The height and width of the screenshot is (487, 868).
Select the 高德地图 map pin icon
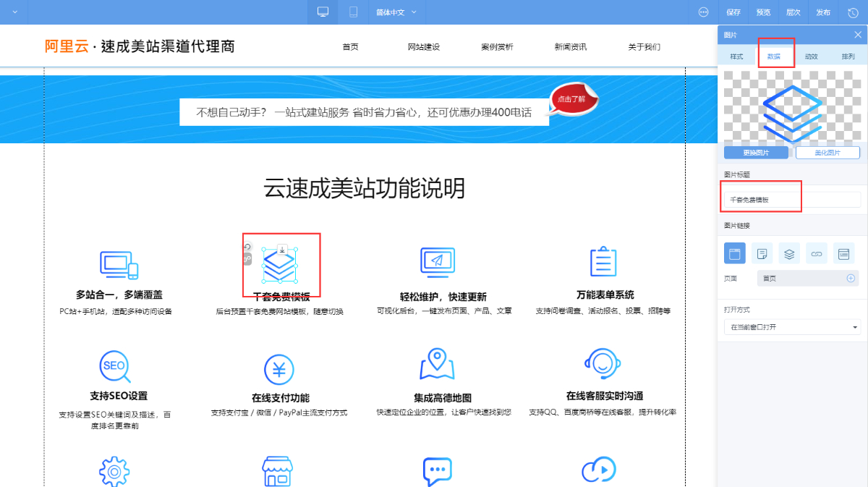pyautogui.click(x=437, y=365)
